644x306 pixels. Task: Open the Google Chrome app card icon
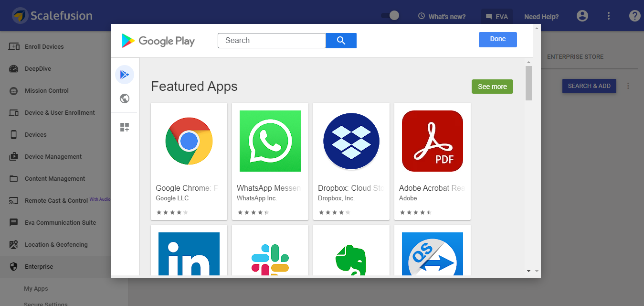coord(189,141)
